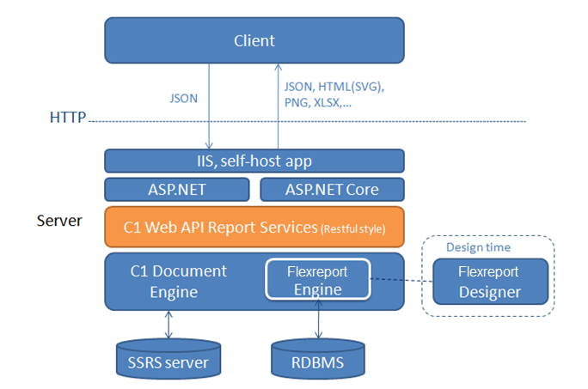Image resolution: width=588 pixels, height=389 pixels.
Task: Select the ASP.NET Core box
Action: [x=331, y=189]
